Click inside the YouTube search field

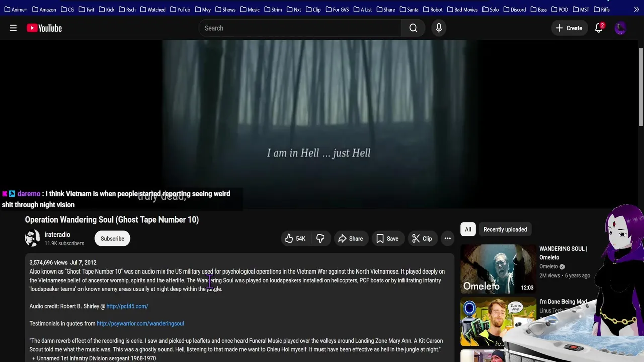[x=300, y=28]
